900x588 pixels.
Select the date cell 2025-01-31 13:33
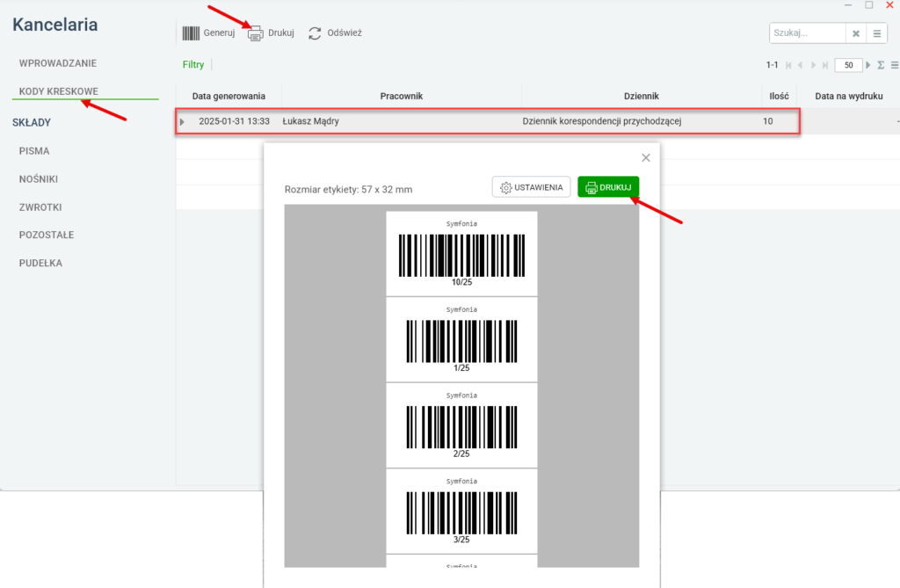point(234,121)
